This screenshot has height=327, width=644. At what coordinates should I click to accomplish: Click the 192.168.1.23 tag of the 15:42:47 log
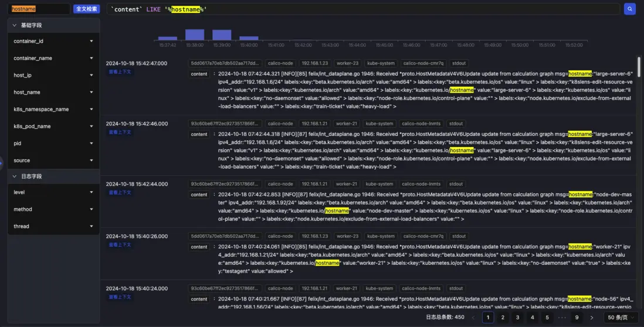(x=314, y=63)
